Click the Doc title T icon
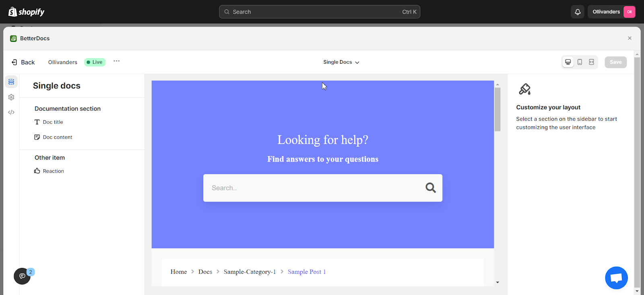Image resolution: width=644 pixels, height=295 pixels. pyautogui.click(x=37, y=122)
